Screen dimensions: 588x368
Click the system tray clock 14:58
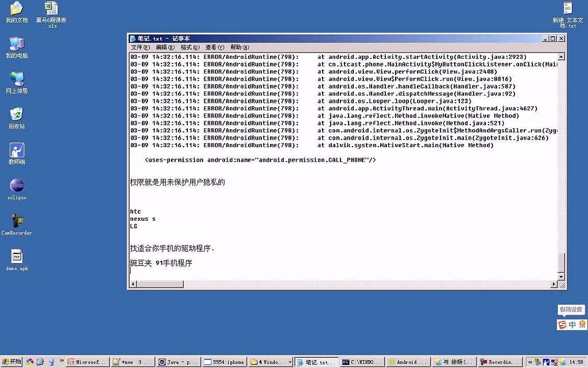pyautogui.click(x=576, y=362)
